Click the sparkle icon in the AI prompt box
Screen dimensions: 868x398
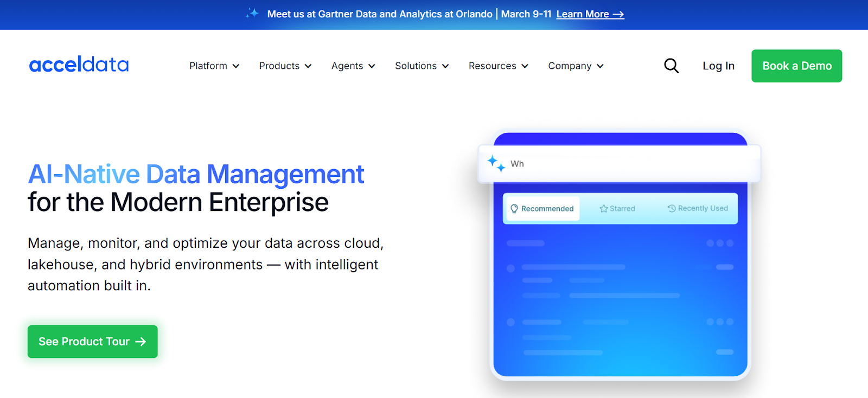[x=496, y=163]
